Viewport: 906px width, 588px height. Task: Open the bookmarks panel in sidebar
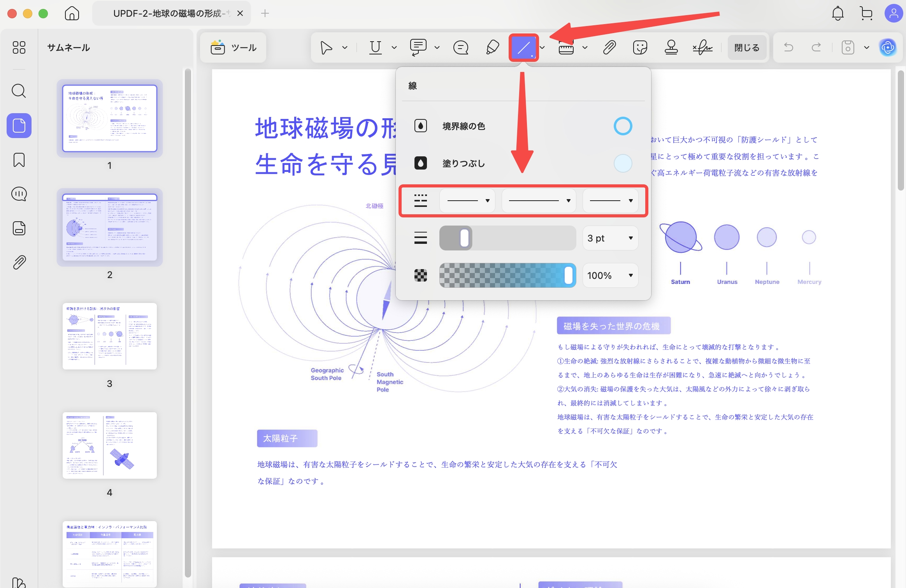[x=19, y=160]
